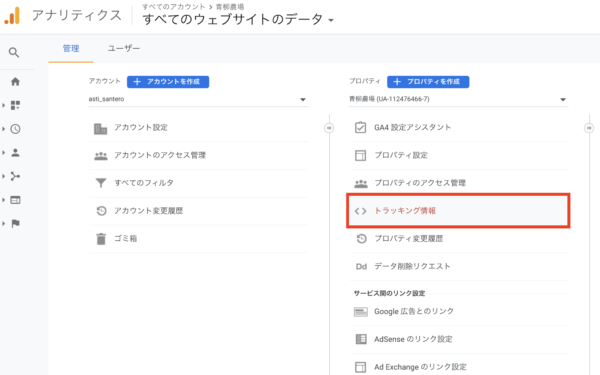Screen dimensions: 600x375
Task: Expand the Audience sidebar section arrow
Action: point(3,153)
